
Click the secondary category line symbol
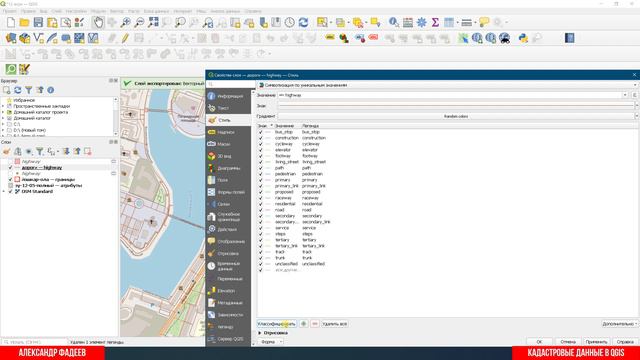pyautogui.click(x=268, y=216)
